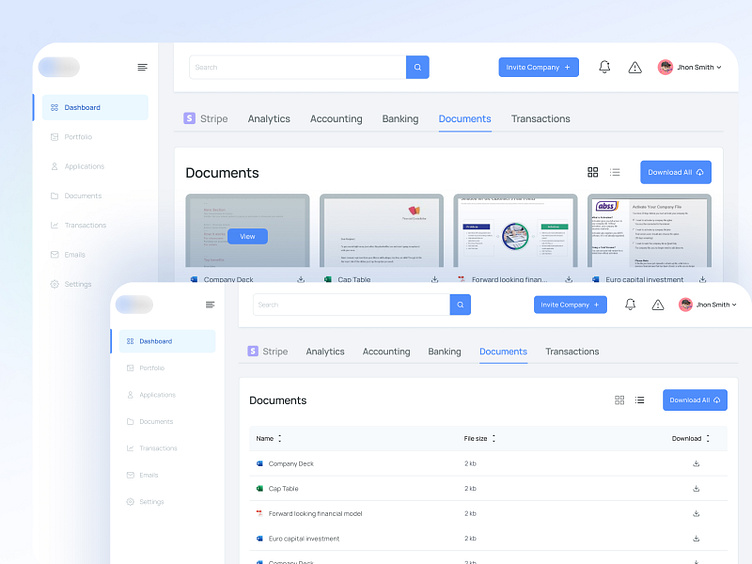Click View button on Company Deck thumbnail
Viewport: 752px width, 564px height.
[247, 236]
